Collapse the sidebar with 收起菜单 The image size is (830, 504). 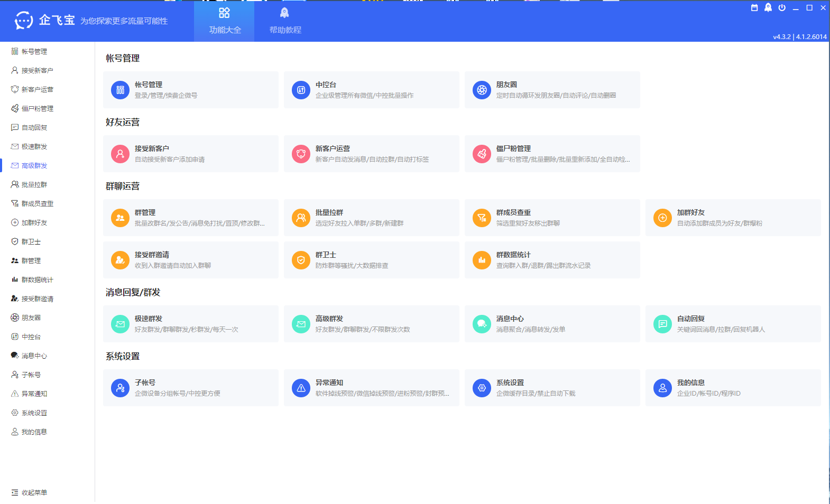tap(30, 492)
